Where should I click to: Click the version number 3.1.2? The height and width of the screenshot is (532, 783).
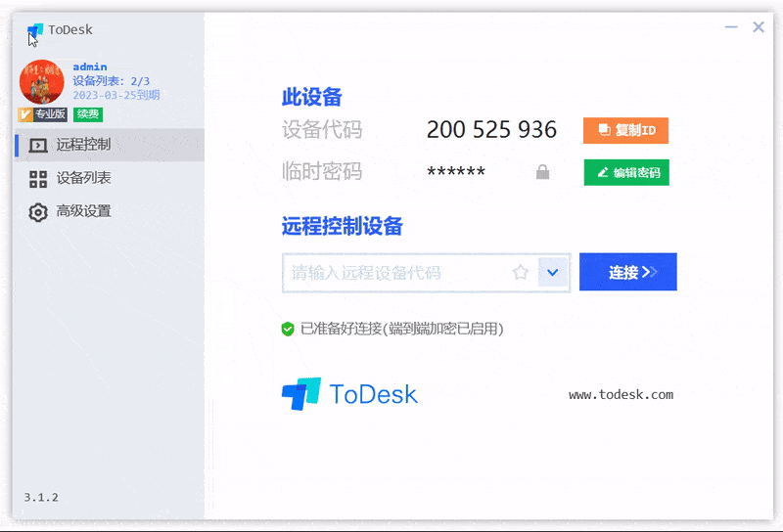(x=41, y=498)
